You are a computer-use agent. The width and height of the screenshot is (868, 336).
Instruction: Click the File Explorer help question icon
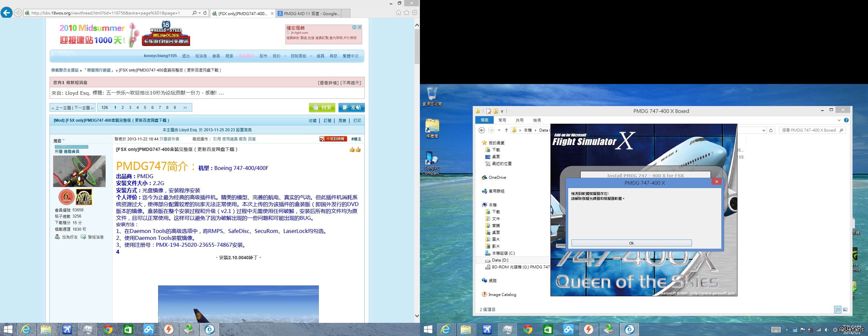846,120
